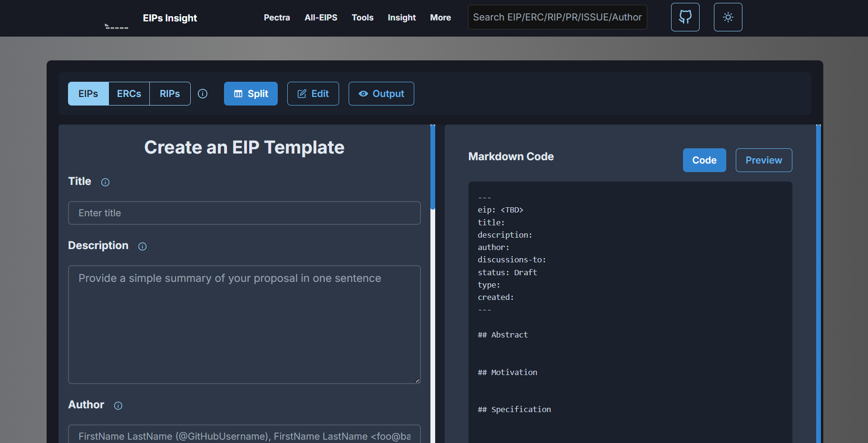
Task: Switch the markdown panel to Preview
Action: point(763,160)
